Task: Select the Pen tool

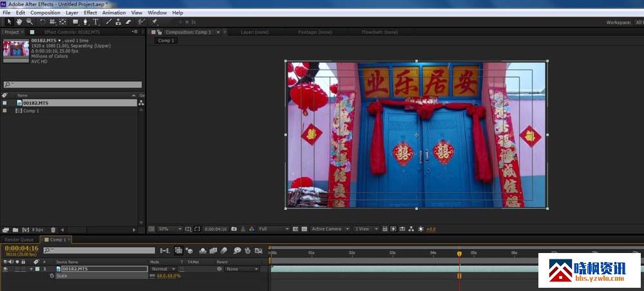Action: point(86,22)
